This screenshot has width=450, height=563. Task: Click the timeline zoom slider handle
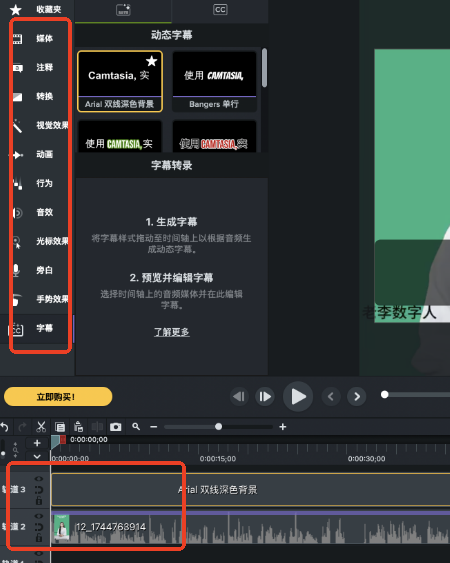[x=218, y=427]
